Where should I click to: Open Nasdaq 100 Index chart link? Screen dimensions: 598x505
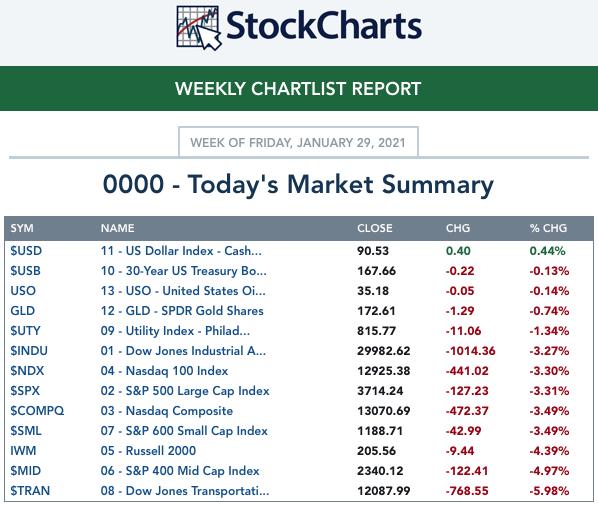(x=164, y=371)
